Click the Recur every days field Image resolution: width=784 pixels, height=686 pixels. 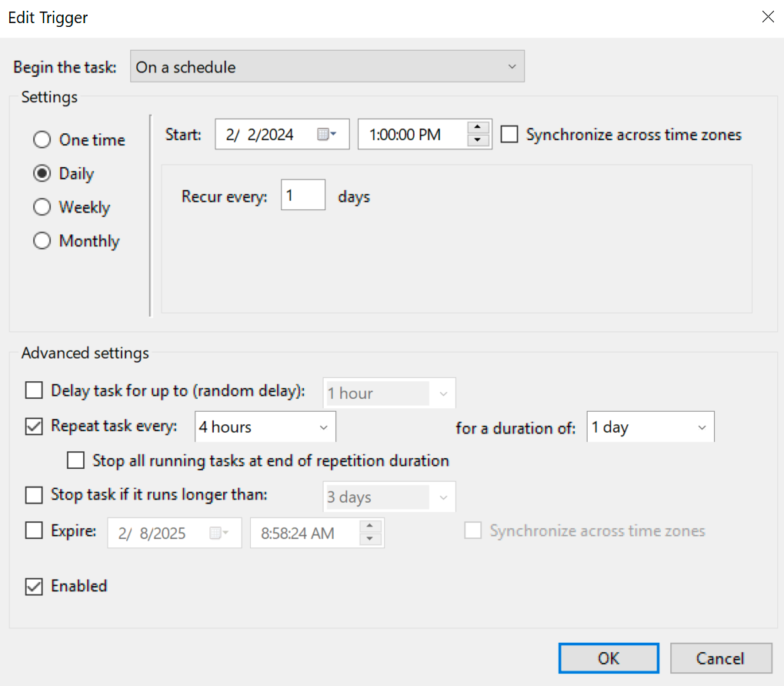[x=302, y=196]
